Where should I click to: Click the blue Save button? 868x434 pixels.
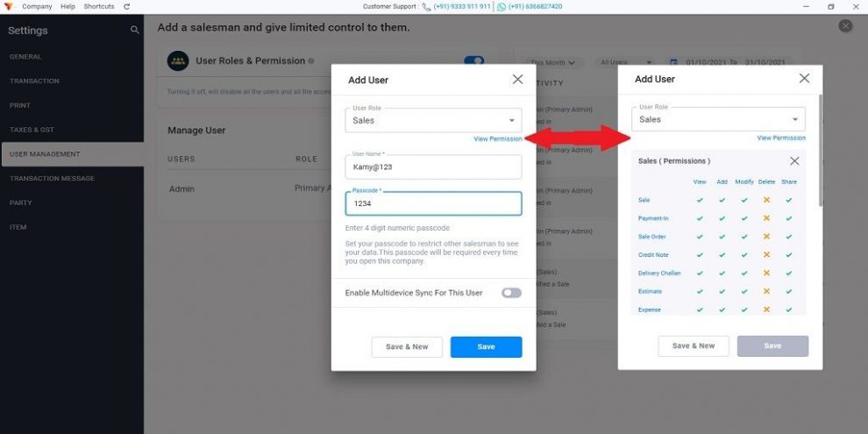click(486, 346)
